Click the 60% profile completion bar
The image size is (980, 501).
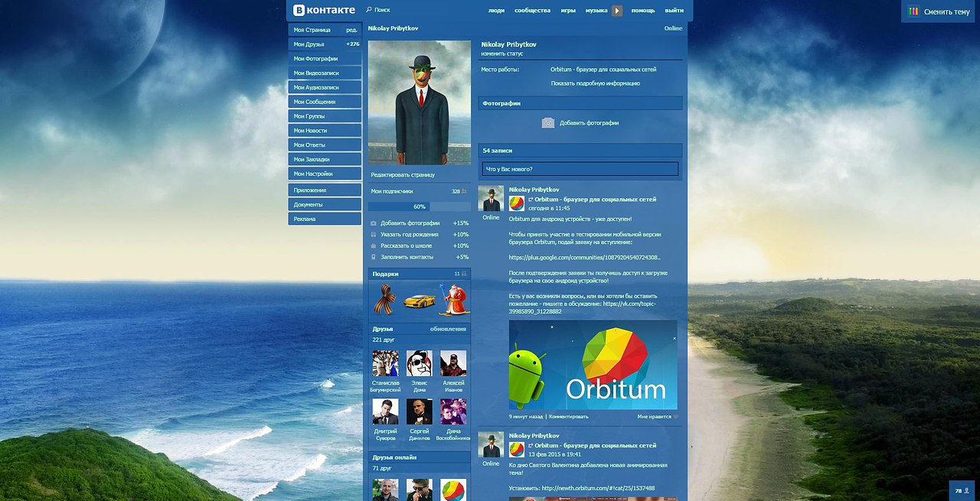(x=420, y=207)
